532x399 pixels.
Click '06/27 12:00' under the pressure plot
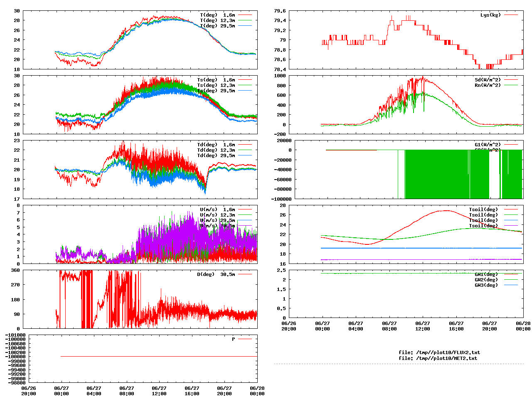pos(159,391)
